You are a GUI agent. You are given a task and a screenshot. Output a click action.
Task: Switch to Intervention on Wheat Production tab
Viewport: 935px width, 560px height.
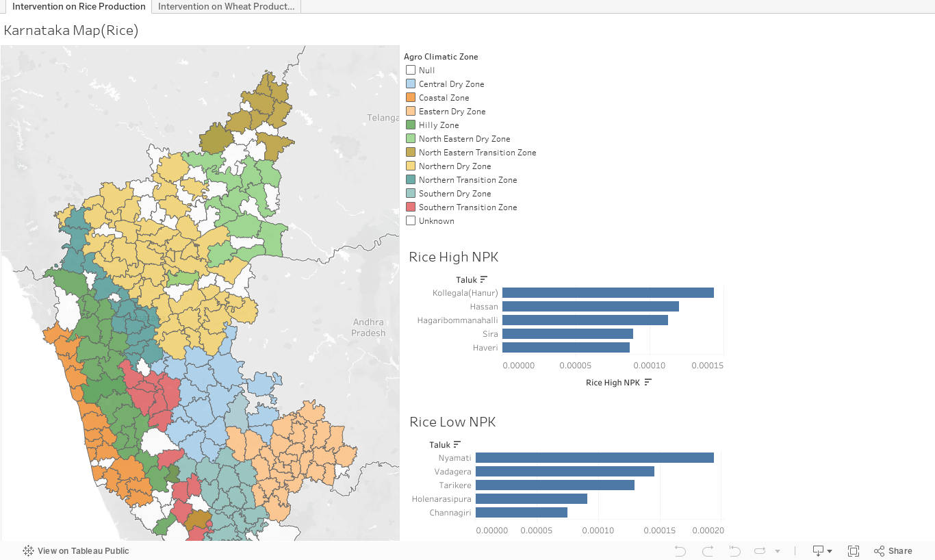(x=226, y=6)
